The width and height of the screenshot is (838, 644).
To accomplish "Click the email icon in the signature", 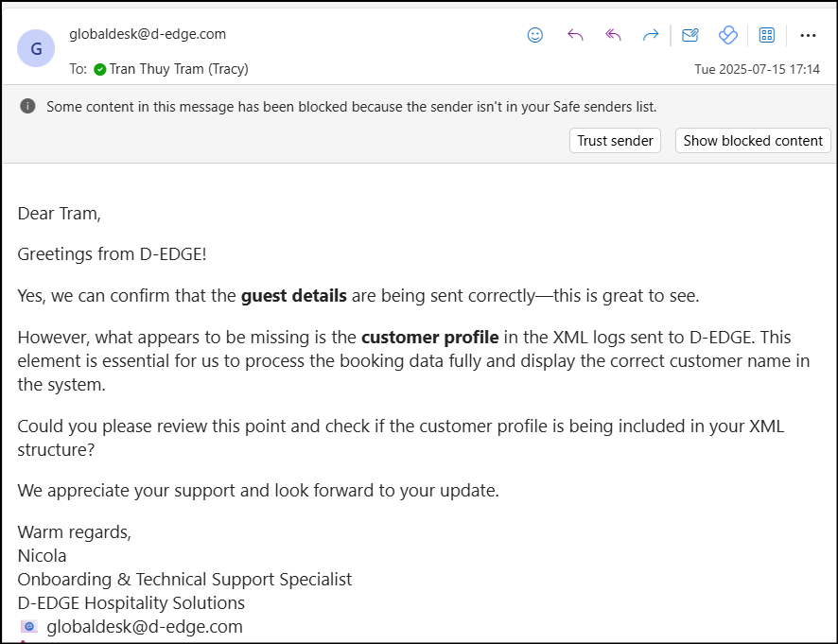I will (x=29, y=626).
